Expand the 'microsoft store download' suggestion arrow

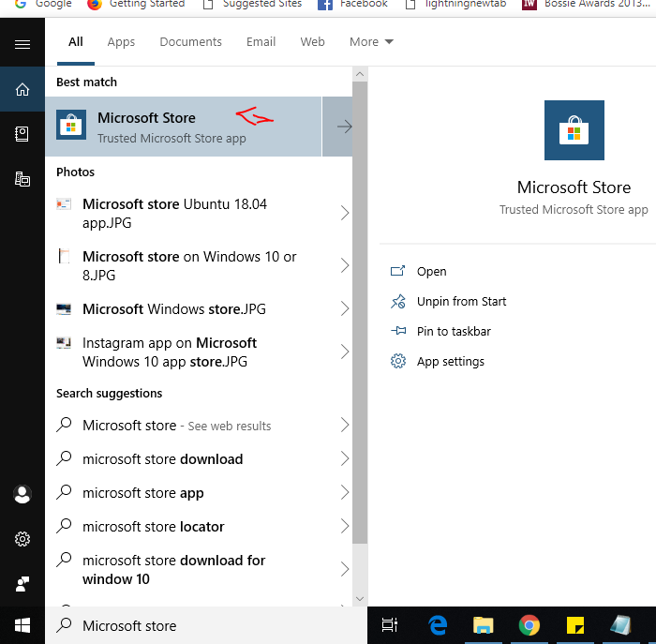[x=344, y=459]
